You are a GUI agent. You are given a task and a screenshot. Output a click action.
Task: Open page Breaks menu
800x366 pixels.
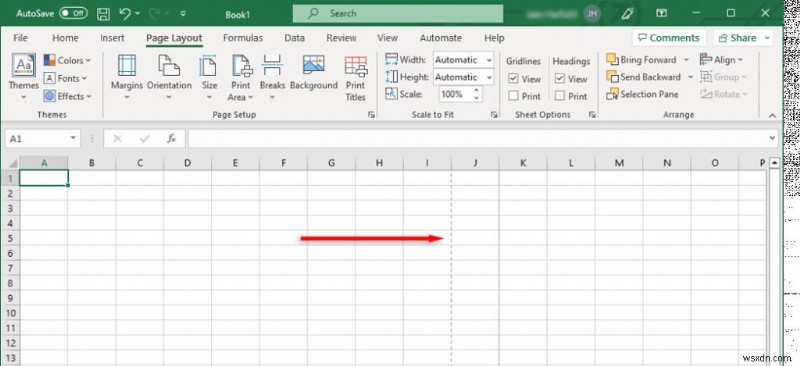[x=272, y=77]
